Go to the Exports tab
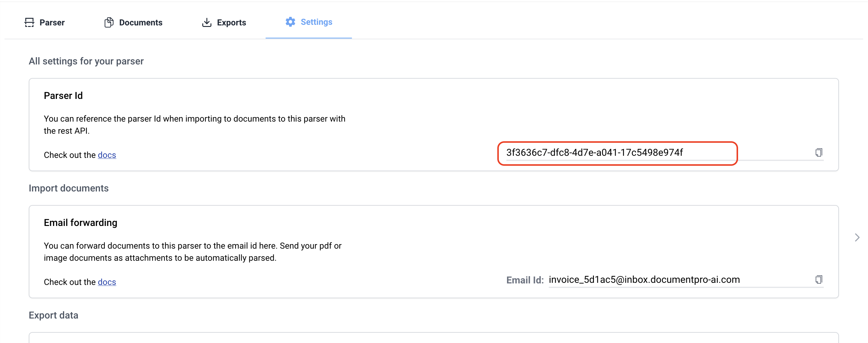The width and height of the screenshot is (868, 343). coord(224,22)
